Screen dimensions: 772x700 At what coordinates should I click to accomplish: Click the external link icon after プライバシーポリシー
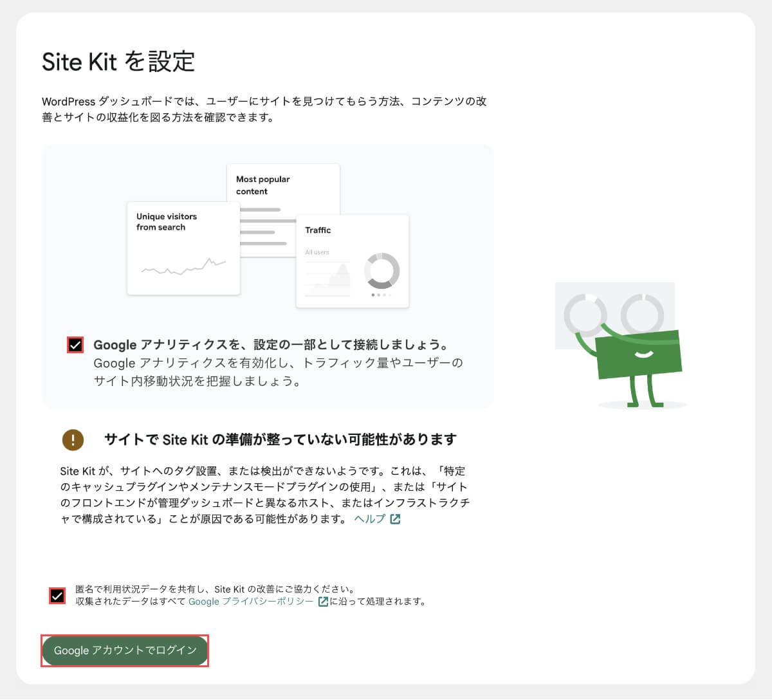pyautogui.click(x=323, y=602)
